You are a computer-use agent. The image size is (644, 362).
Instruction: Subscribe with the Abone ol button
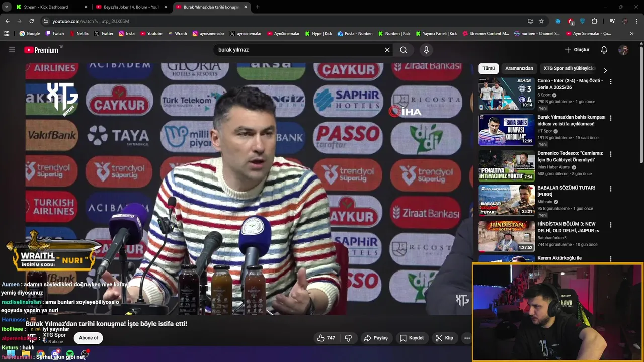88,338
